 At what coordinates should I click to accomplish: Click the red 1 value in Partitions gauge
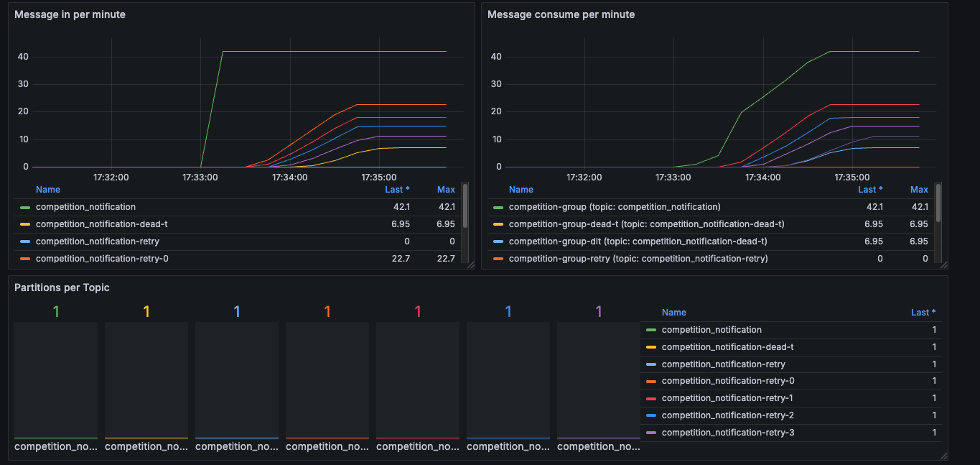pyautogui.click(x=418, y=312)
